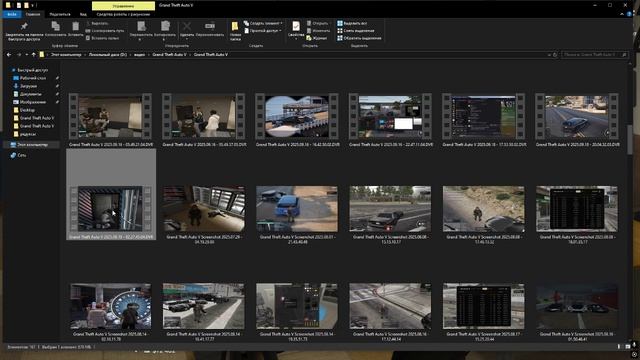Open the help question mark icon
Viewport: 640px width, 360px height.
[630, 14]
